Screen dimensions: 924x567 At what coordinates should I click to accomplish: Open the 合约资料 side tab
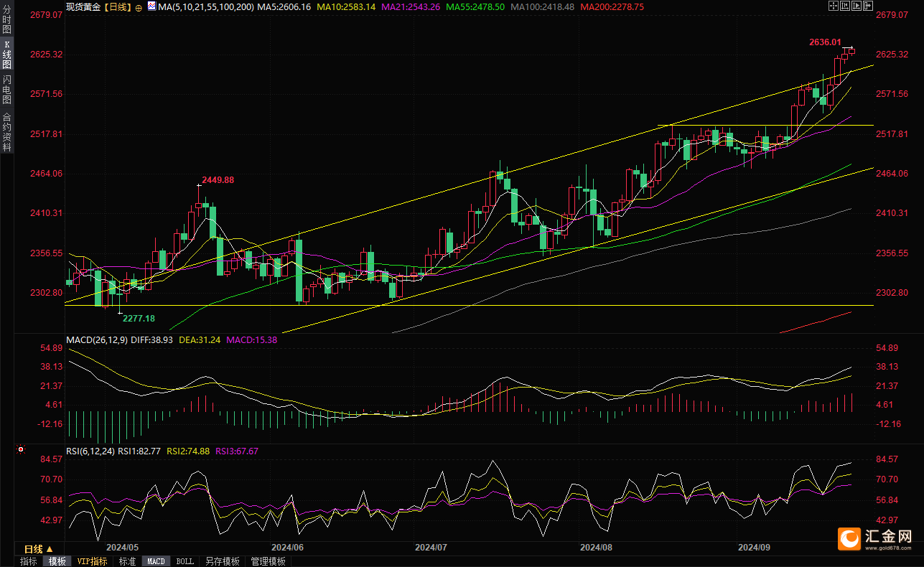click(x=6, y=131)
